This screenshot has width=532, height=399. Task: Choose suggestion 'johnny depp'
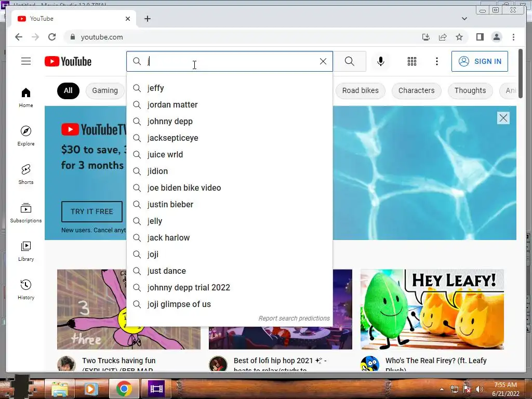pyautogui.click(x=229, y=122)
